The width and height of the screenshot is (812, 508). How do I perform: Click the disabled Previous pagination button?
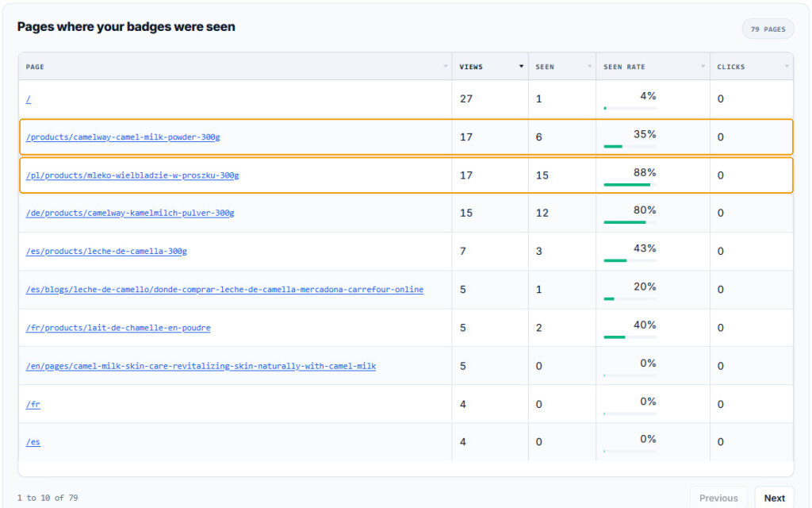pos(718,498)
